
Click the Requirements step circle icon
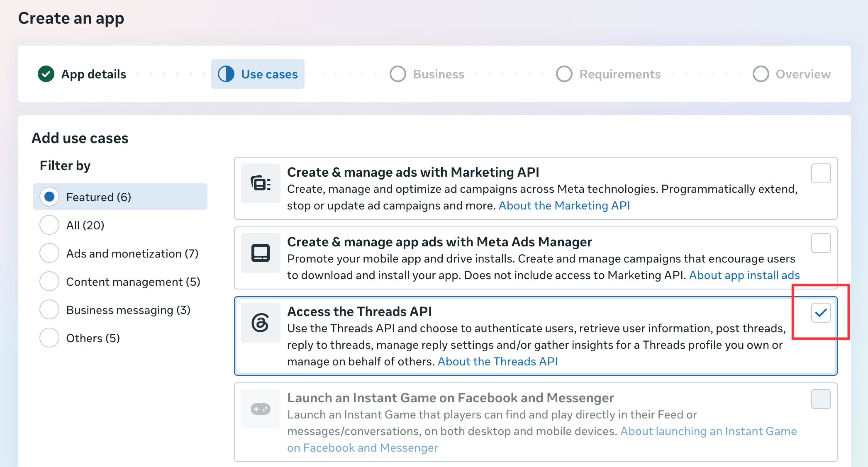coord(564,74)
